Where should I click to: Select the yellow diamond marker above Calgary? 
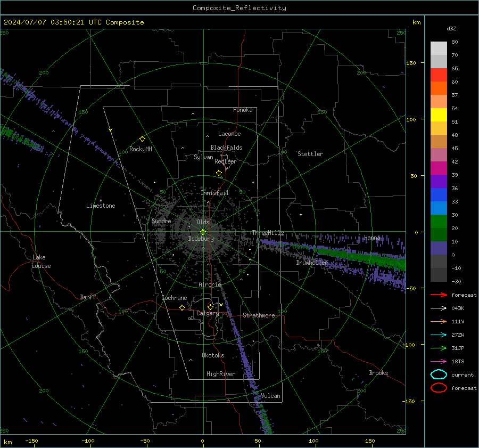(210, 307)
